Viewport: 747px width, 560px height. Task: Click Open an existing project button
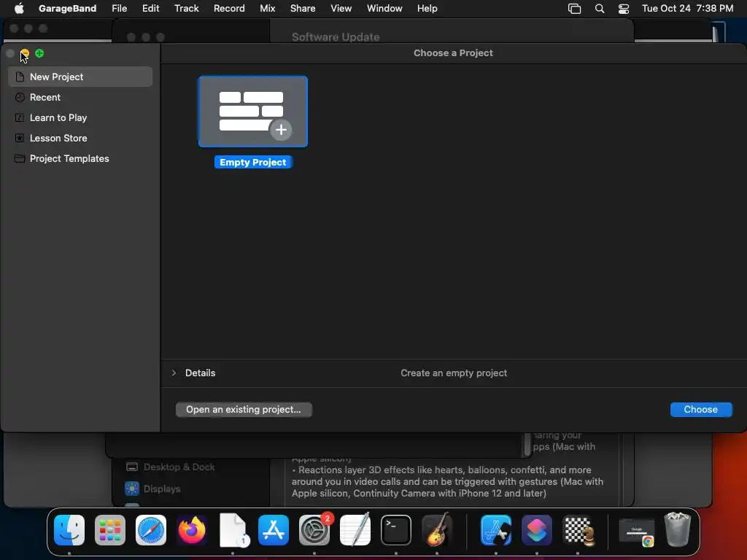[x=244, y=410]
